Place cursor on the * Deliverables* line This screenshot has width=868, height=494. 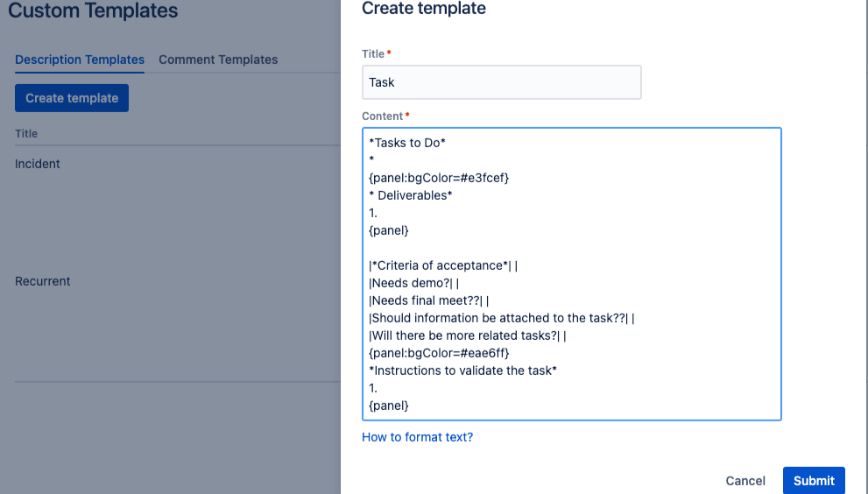click(411, 195)
